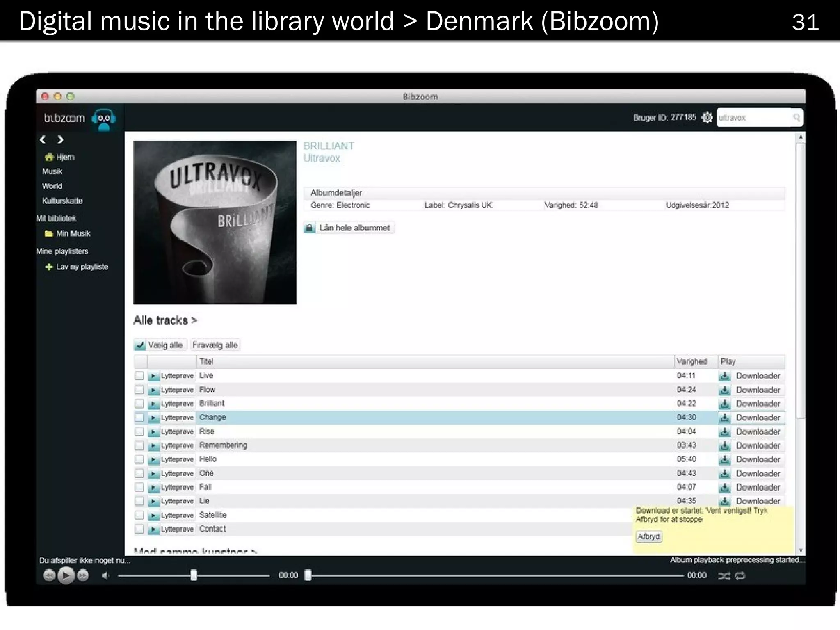Click the lock icon beside Lån hele albummet
The image size is (840, 630).
point(309,228)
